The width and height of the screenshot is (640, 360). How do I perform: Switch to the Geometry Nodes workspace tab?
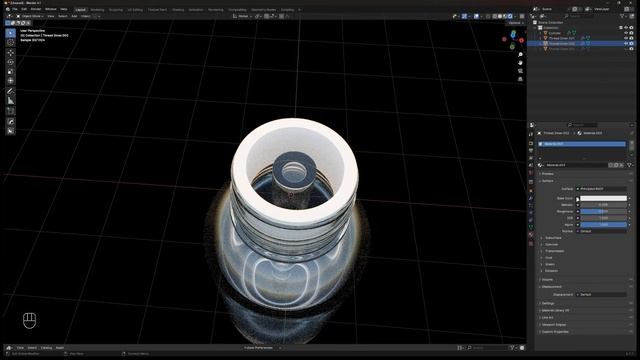(x=263, y=10)
